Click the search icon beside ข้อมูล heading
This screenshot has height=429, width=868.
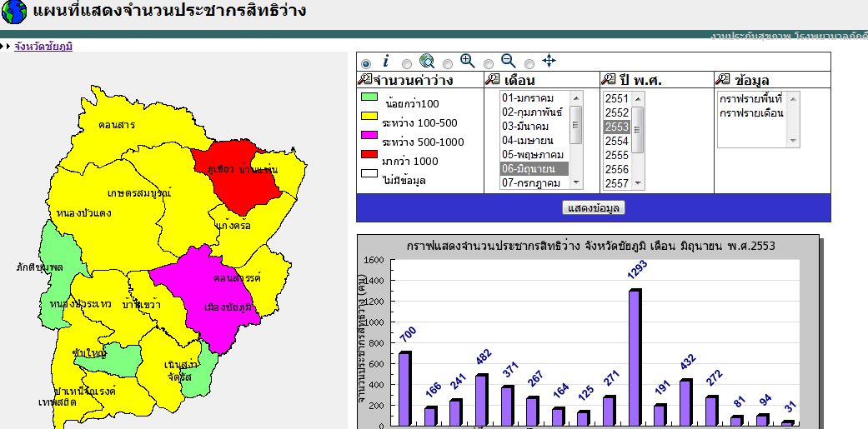tap(722, 80)
